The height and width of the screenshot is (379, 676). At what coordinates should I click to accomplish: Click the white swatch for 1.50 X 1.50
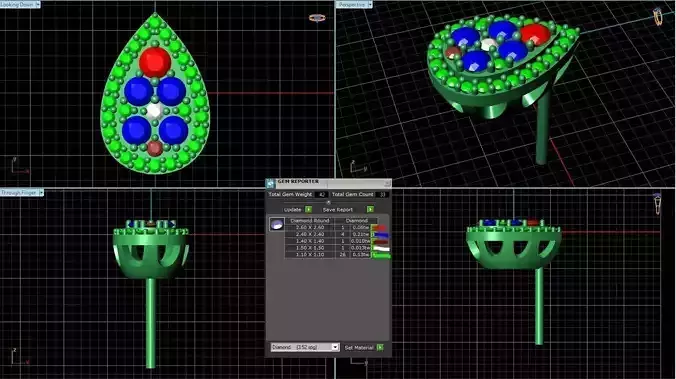coord(381,248)
